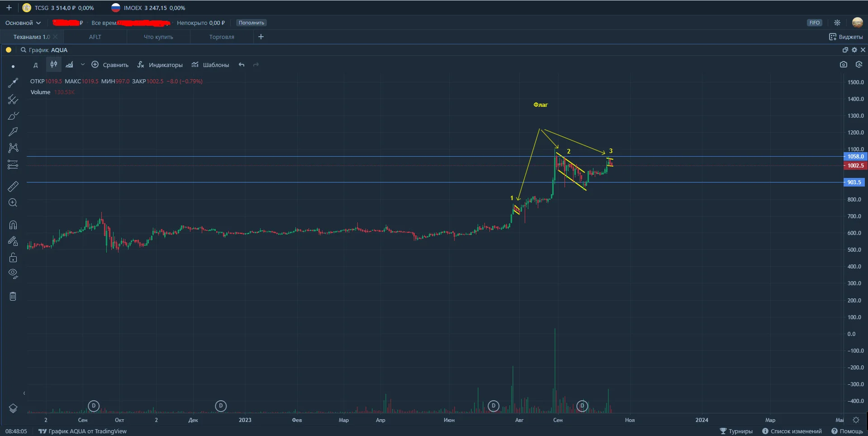Image resolution: width=868 pixels, height=436 pixels.
Task: Select the ruler measure tool
Action: [x=13, y=186]
